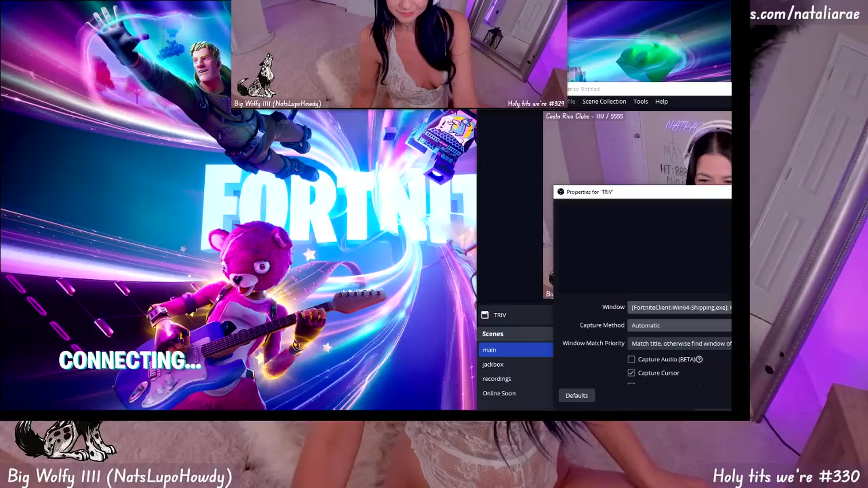Open the Help menu in OBS

[661, 102]
